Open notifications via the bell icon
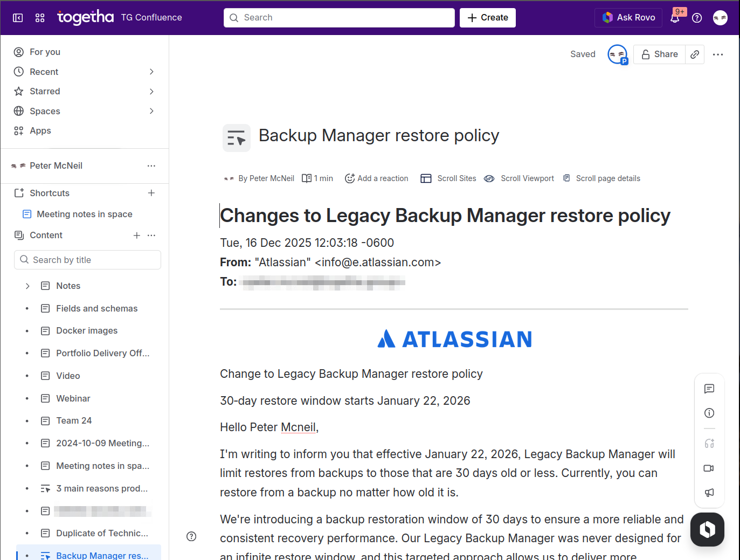Image resolution: width=740 pixels, height=560 pixels. point(675,18)
